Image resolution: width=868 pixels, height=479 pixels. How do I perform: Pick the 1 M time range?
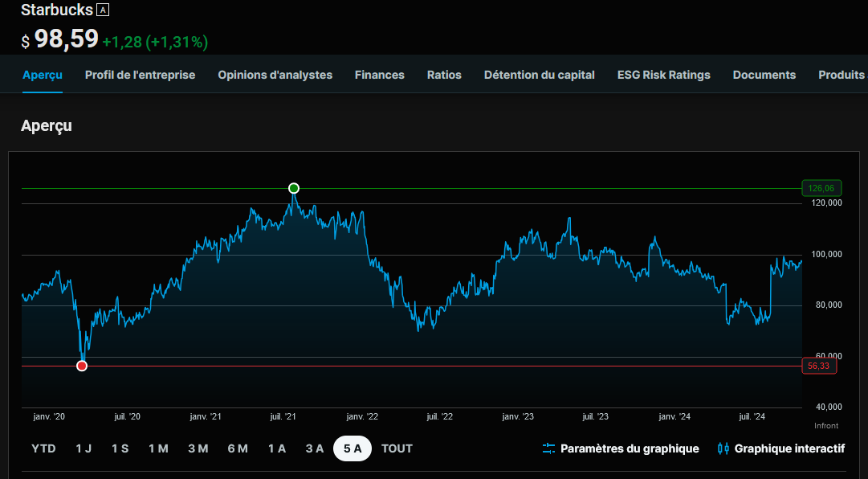158,448
